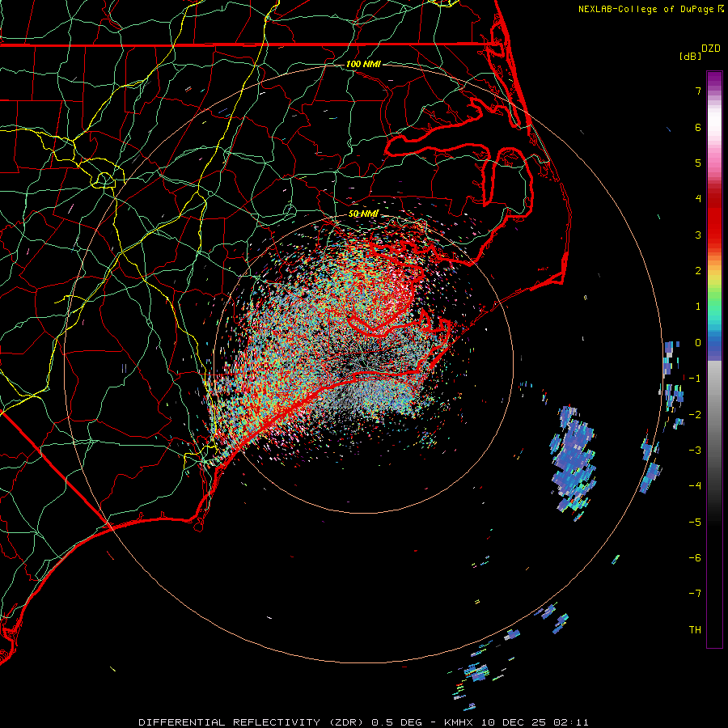Screen dimensions: 728x728
Task: Click the ZDR color scale bar
Action: tap(714, 359)
